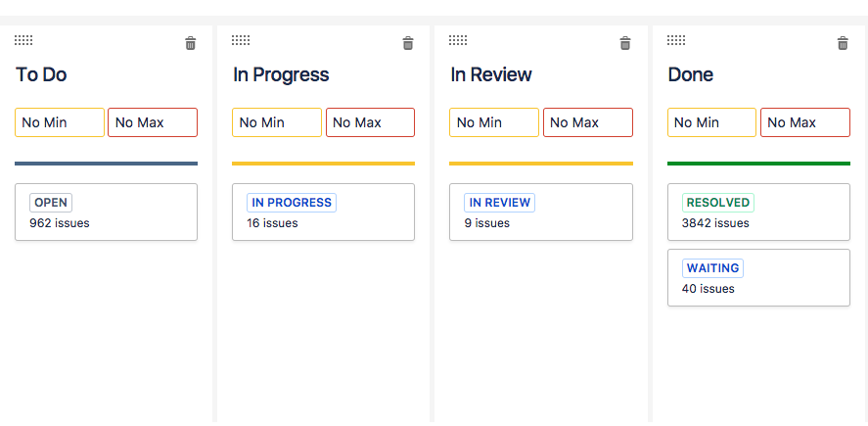
Task: Click the Done column heading
Action: click(x=690, y=74)
